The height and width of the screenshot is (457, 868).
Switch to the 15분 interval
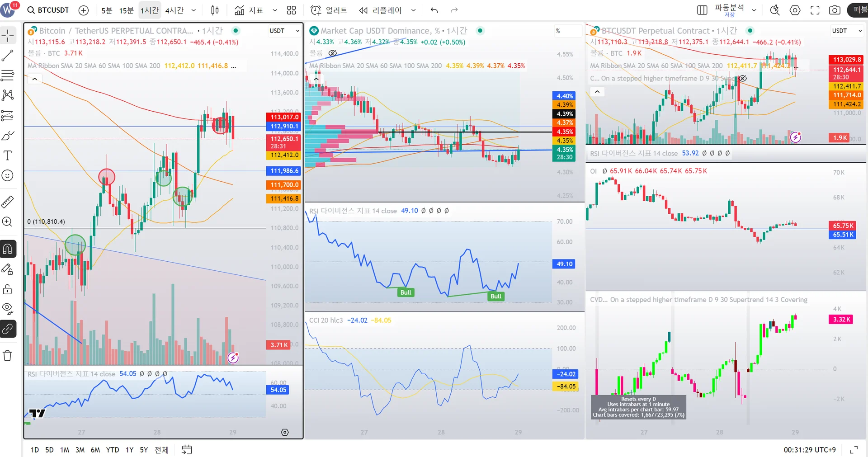(x=126, y=10)
